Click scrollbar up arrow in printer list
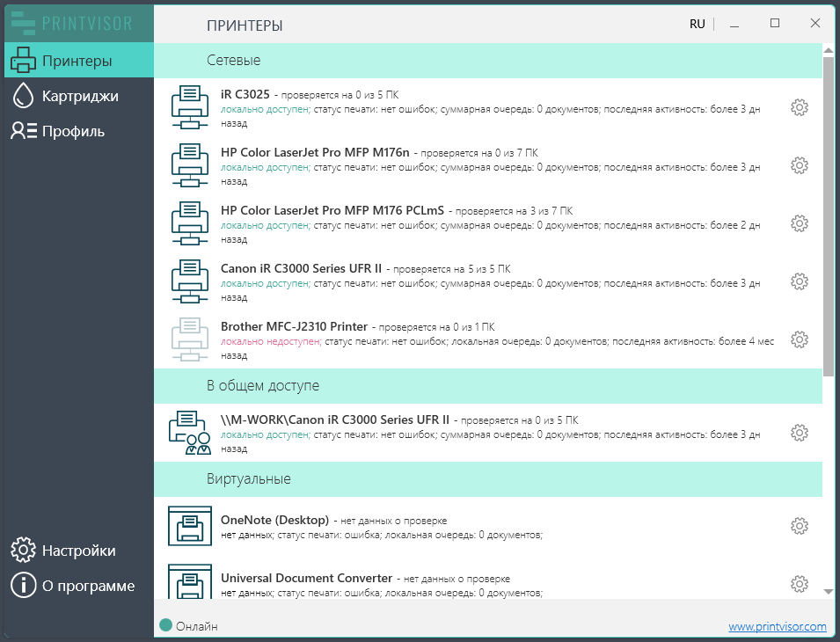840x642 pixels. [x=829, y=50]
